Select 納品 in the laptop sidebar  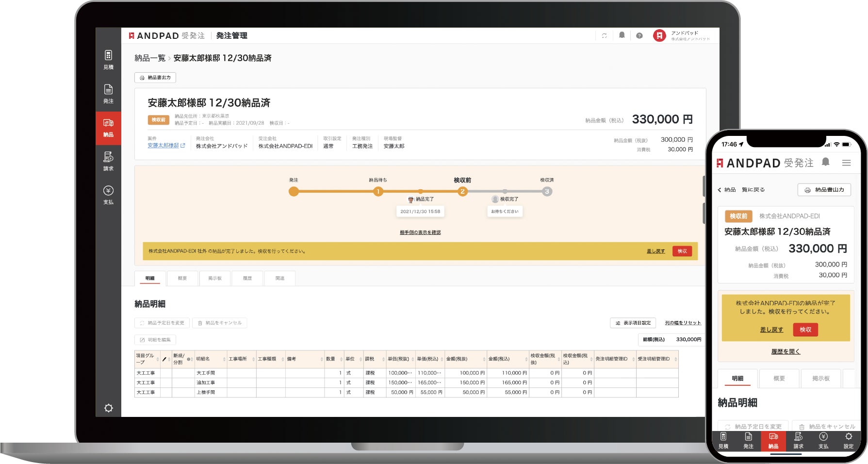tap(108, 128)
